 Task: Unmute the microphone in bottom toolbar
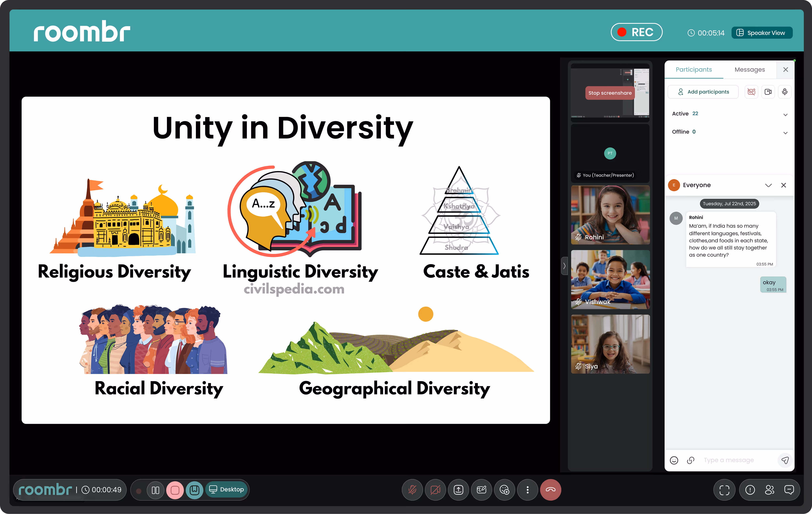pos(412,490)
